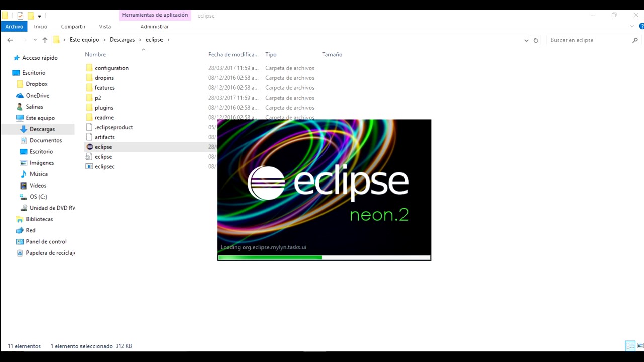Image resolution: width=644 pixels, height=362 pixels.
Task: Open Documentos in navigation pane
Action: [46, 140]
